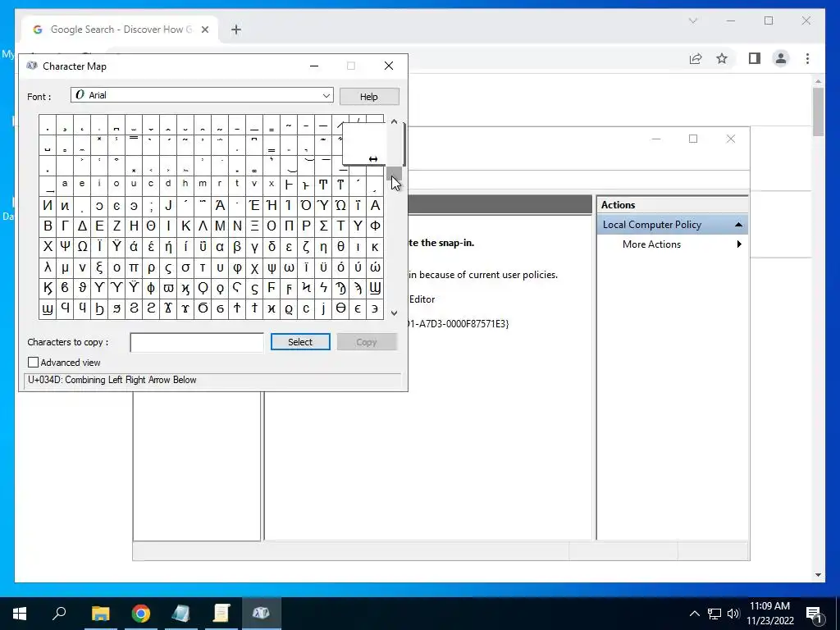This screenshot has height=630, width=840.
Task: Collapse Local Computer Policy actions section
Action: pos(738,225)
